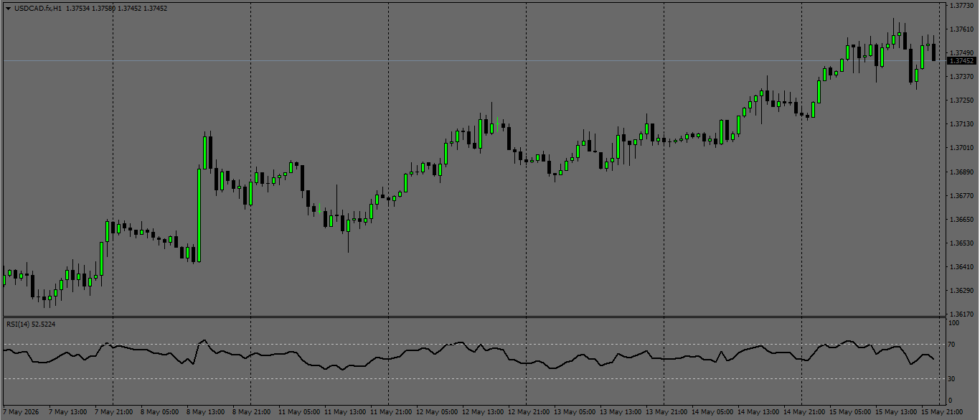Click the 7 May 2026 date label
This screenshot has width=980, height=420.
click(19, 413)
